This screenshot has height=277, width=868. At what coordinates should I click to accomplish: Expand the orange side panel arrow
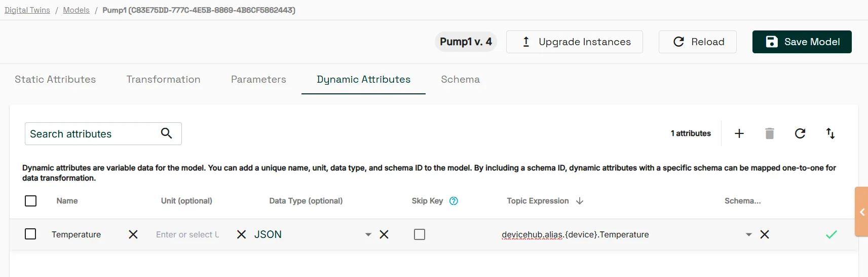pos(862,212)
